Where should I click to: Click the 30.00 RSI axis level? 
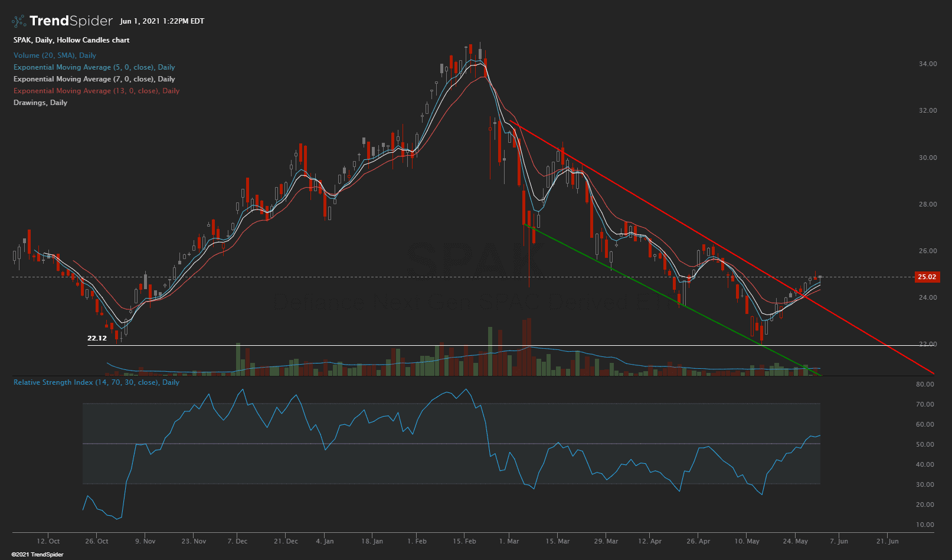tap(924, 485)
